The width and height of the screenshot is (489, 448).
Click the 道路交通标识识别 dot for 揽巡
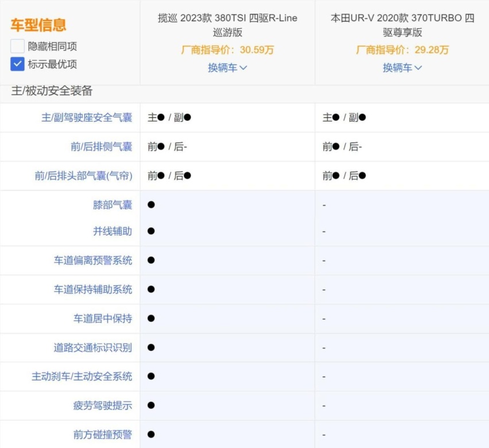(152, 347)
